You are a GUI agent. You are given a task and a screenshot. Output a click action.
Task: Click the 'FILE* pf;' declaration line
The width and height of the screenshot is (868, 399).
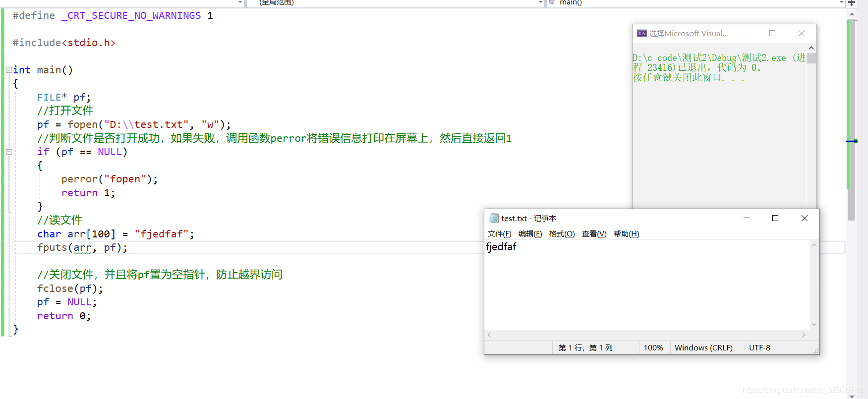point(64,98)
